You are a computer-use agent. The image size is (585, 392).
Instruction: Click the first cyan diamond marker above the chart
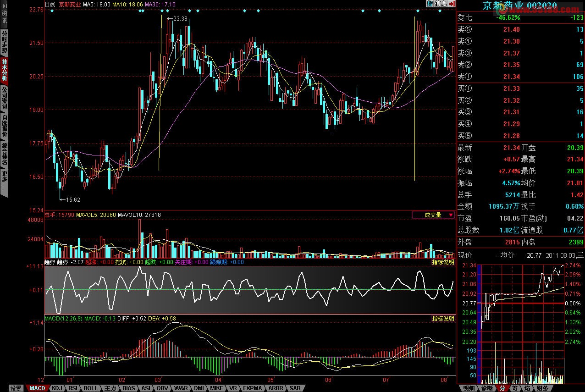click(52, 11)
